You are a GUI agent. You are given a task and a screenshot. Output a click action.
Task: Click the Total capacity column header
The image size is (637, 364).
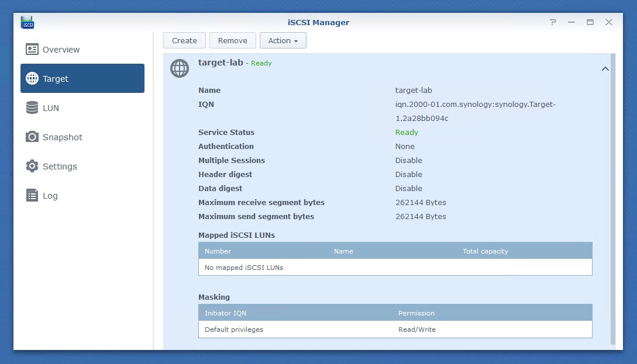point(485,251)
